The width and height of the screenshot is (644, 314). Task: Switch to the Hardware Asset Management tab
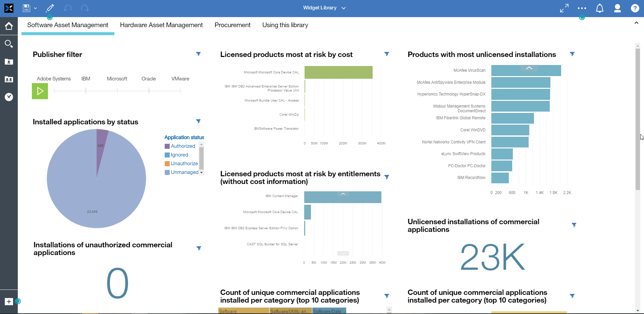point(161,25)
